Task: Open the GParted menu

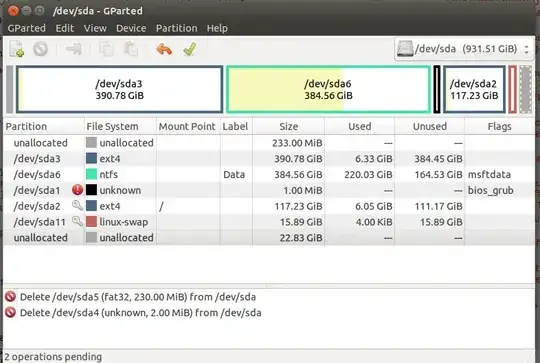Action: (x=27, y=28)
